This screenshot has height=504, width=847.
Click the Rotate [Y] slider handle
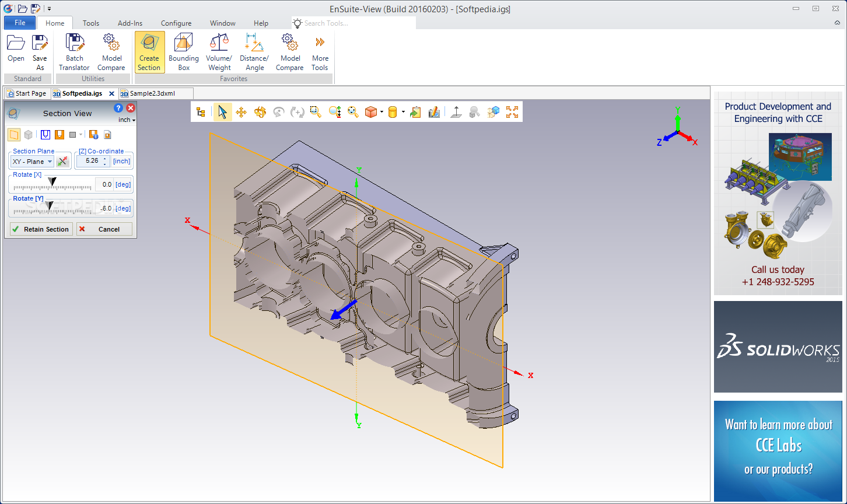point(49,205)
